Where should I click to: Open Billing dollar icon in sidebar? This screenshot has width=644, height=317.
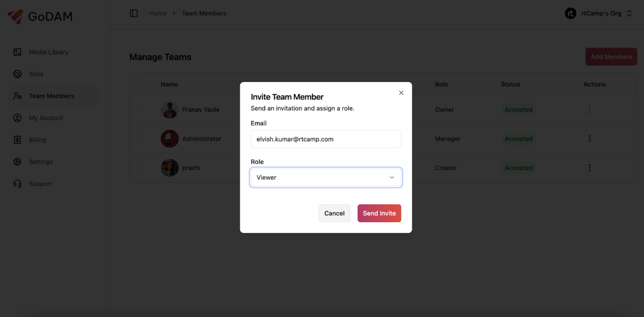click(17, 140)
